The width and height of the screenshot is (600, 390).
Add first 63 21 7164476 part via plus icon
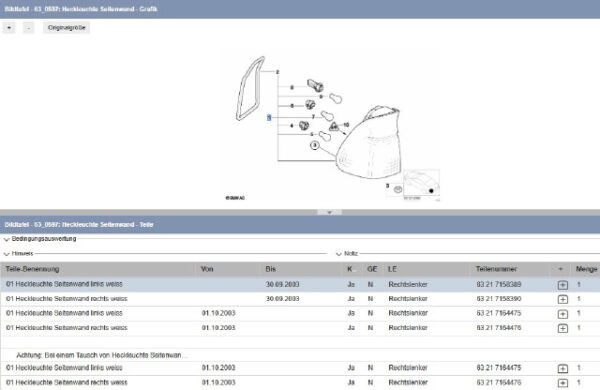tap(562, 328)
